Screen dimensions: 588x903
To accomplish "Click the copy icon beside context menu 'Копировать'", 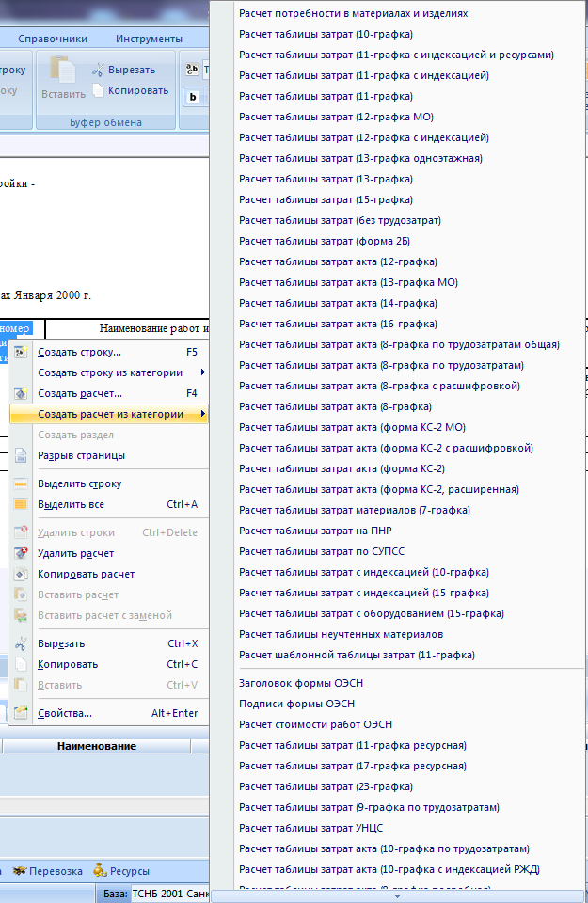I will (x=21, y=665).
